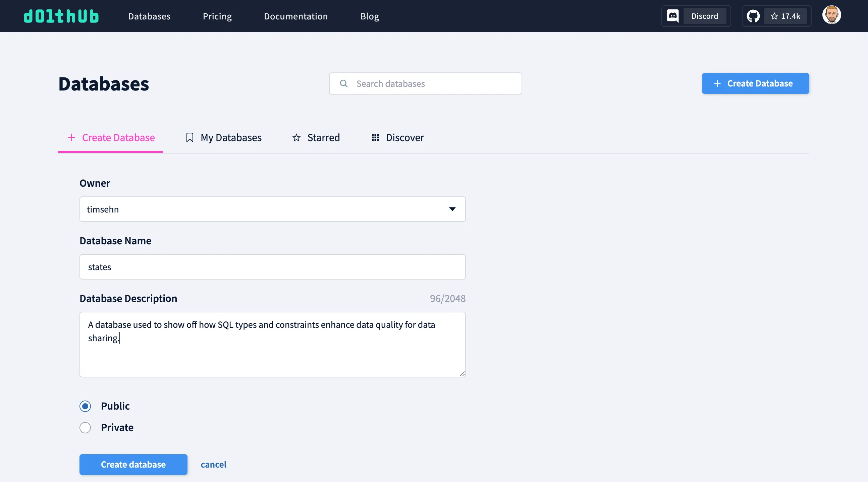
Task: Click the grid icon on the Discover tab
Action: click(375, 137)
